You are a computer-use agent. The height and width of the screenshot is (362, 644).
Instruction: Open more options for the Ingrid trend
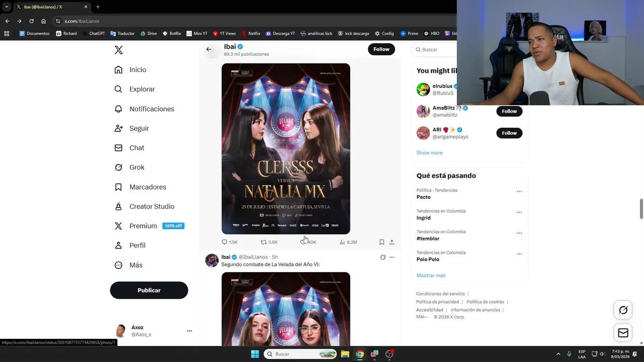click(x=519, y=212)
